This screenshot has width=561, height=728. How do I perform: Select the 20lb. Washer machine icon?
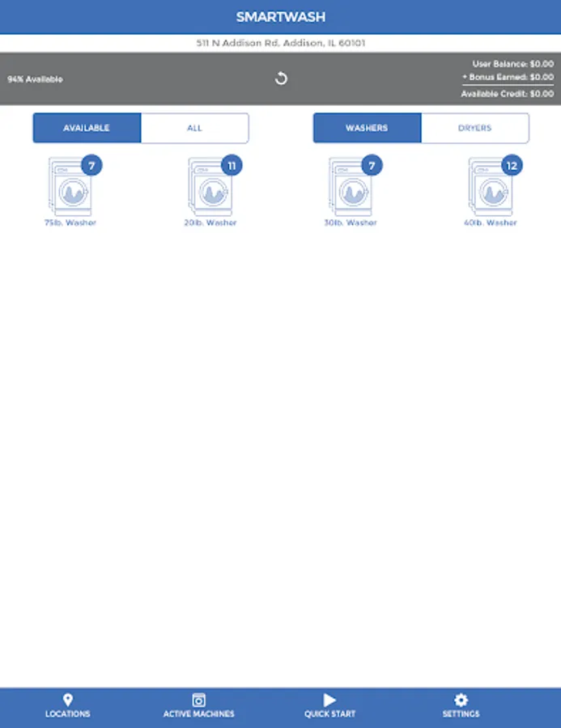[x=210, y=187]
